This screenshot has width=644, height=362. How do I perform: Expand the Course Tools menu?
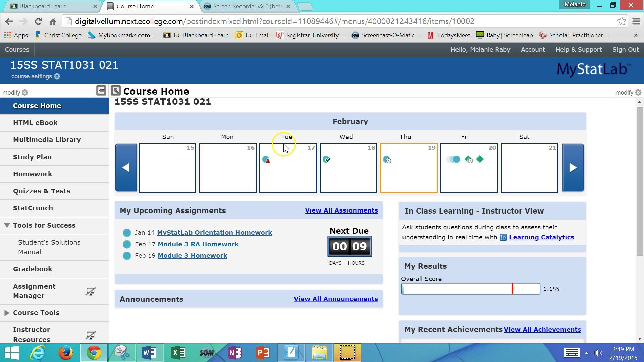(7, 313)
